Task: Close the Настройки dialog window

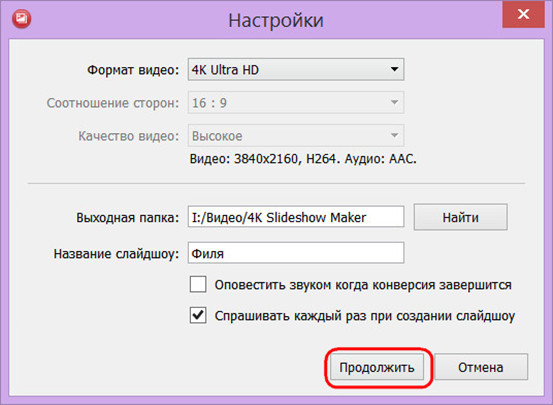Action: point(523,14)
